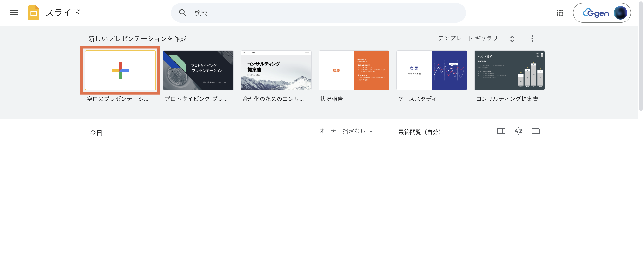644x268 pixels.
Task: Click the 最終閲覧（自分）column header
Action: 420,132
